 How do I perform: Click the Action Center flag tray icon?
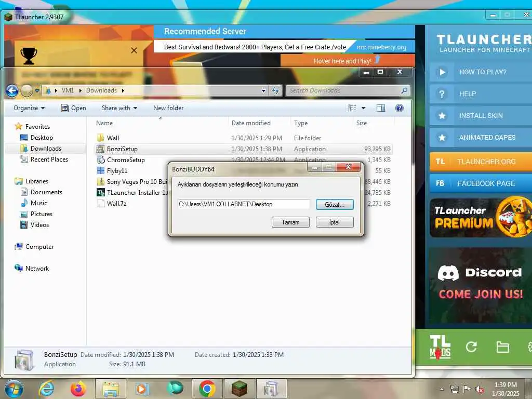coord(467,389)
